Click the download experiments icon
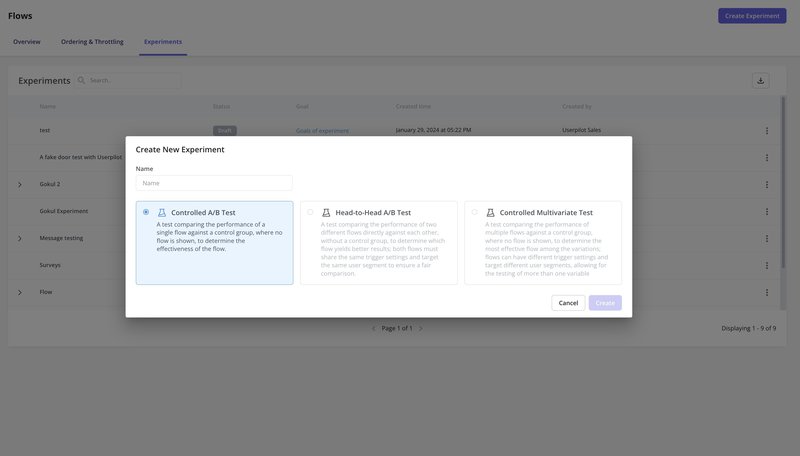 [x=760, y=80]
